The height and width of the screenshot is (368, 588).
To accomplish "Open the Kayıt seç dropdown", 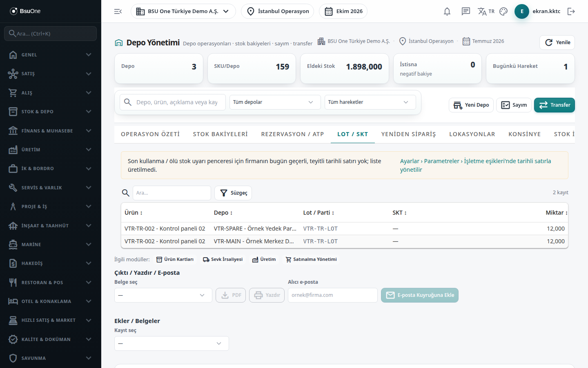I will pos(171,343).
